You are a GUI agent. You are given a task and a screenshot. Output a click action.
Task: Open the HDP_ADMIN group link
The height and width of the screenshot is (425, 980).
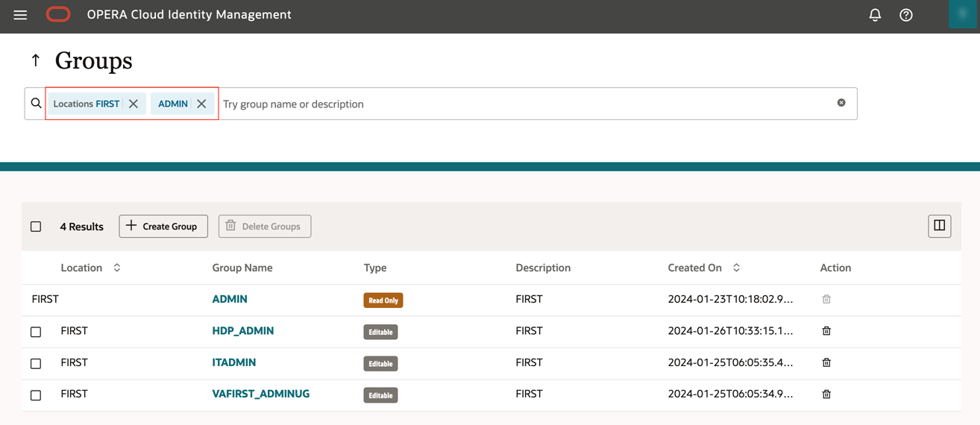pos(243,331)
